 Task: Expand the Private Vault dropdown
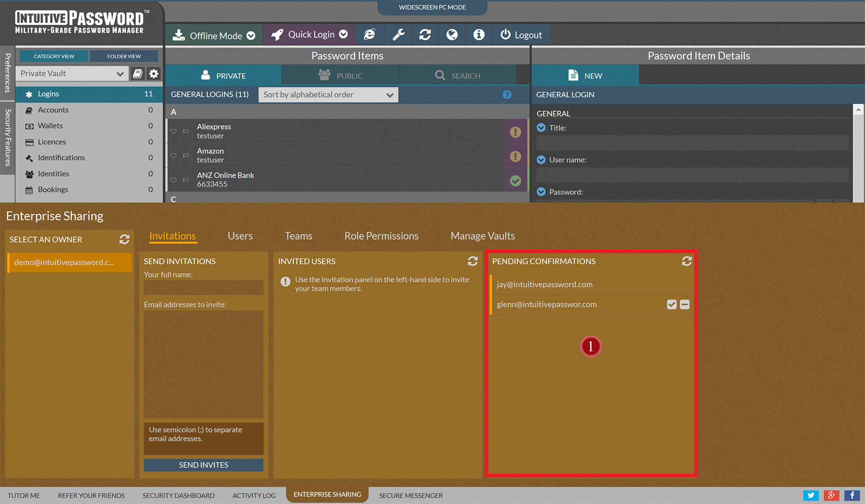(x=72, y=73)
